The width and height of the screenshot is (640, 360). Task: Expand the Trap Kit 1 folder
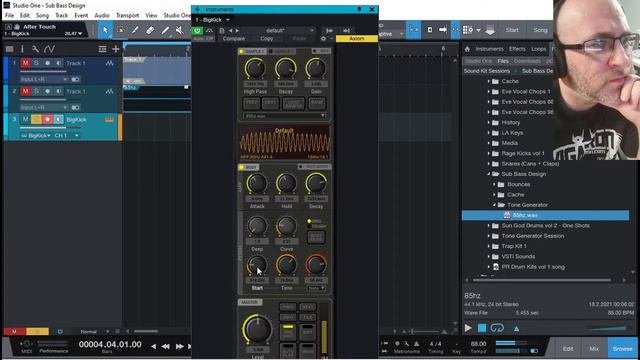tap(489, 246)
